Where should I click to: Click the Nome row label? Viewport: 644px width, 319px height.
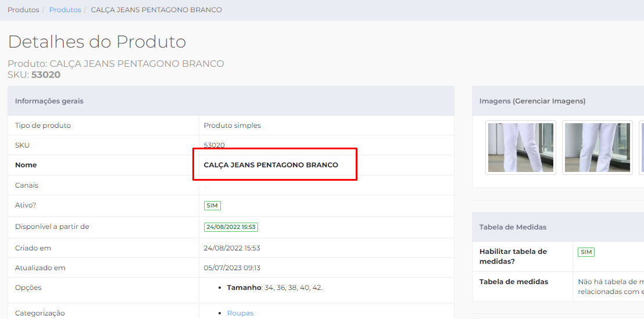point(26,165)
